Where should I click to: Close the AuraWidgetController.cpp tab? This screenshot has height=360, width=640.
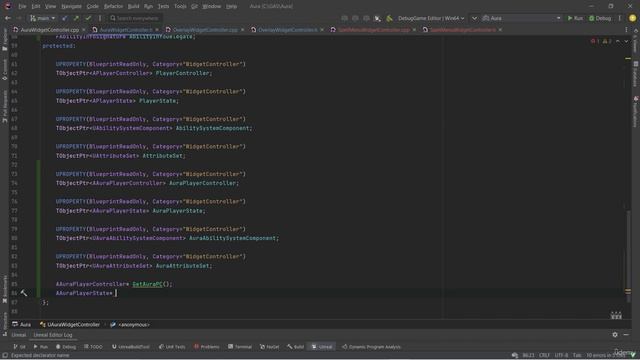pos(84,30)
